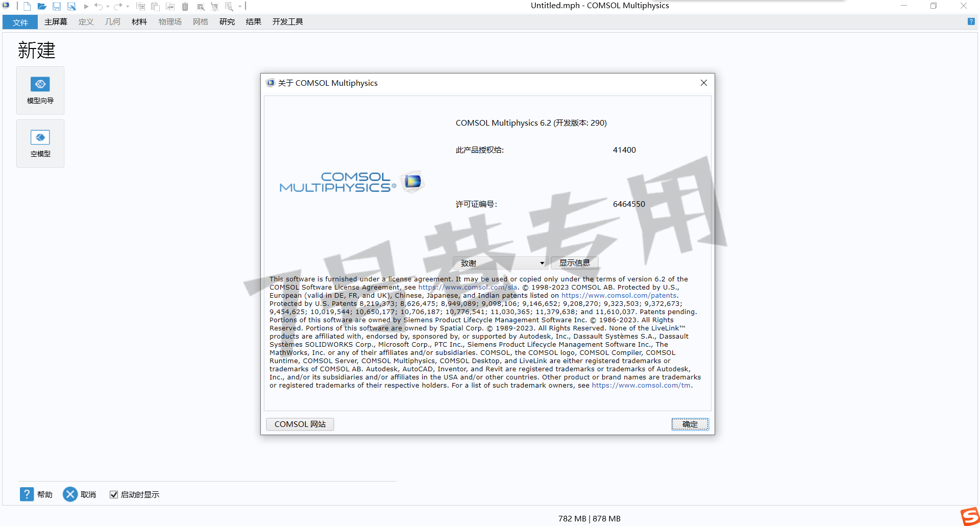Open the comsol.com/sla license link

(468, 288)
